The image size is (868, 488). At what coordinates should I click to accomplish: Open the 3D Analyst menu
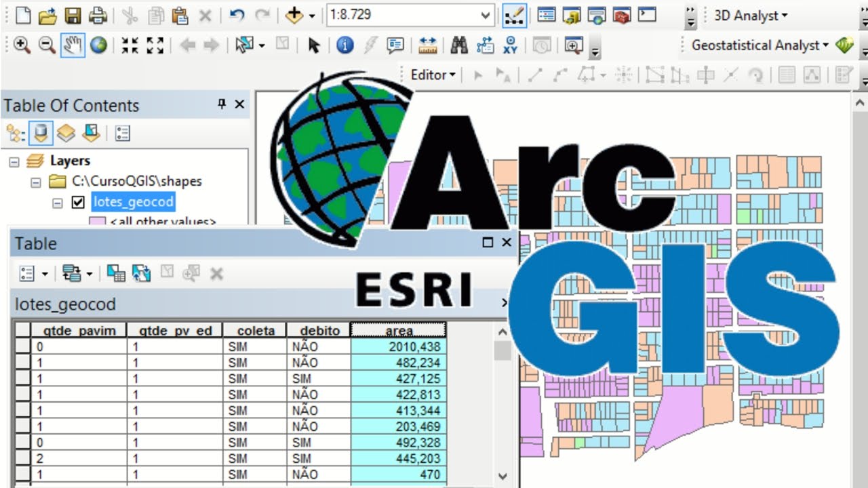(751, 15)
